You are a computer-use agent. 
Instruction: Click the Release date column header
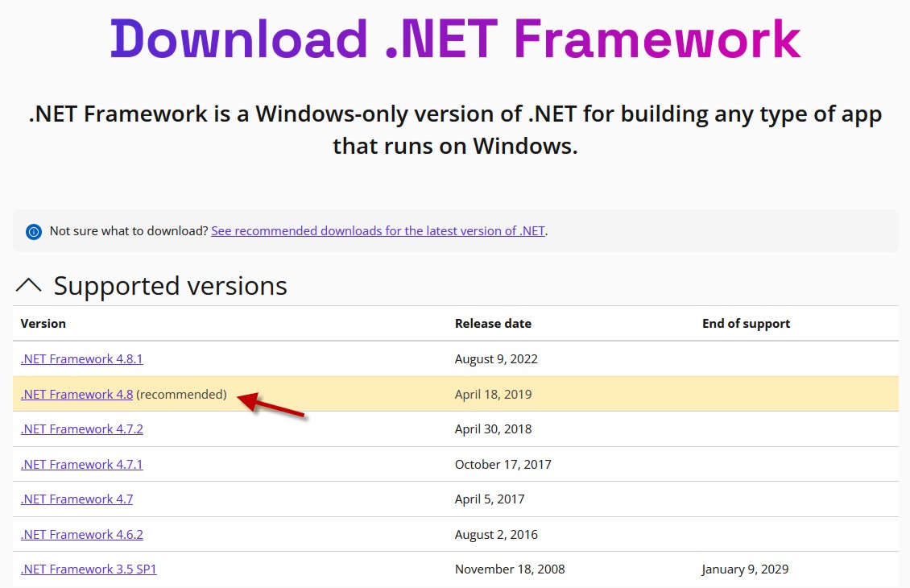pos(494,324)
